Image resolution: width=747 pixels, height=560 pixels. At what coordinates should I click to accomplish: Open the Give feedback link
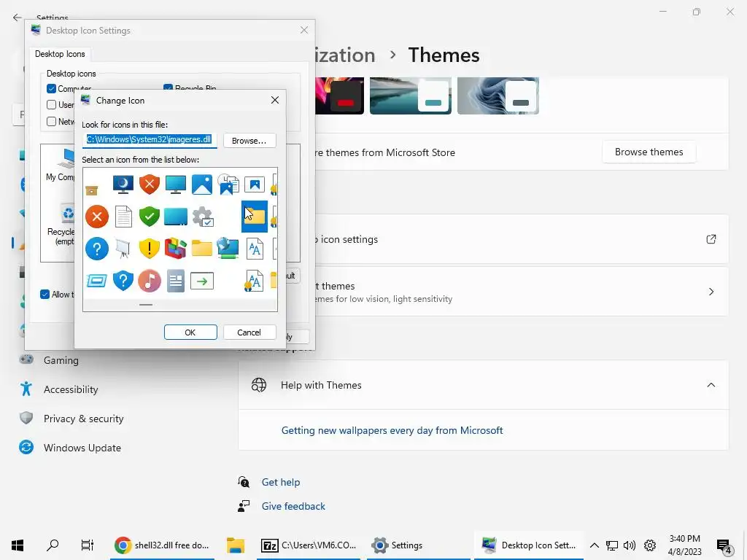[x=293, y=506]
